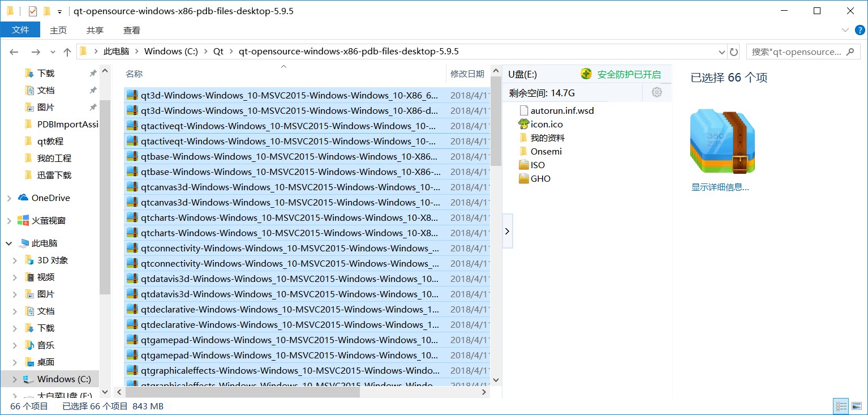Open autorun.inf.wsd on U盘
868x415 pixels.
pyautogui.click(x=556, y=111)
